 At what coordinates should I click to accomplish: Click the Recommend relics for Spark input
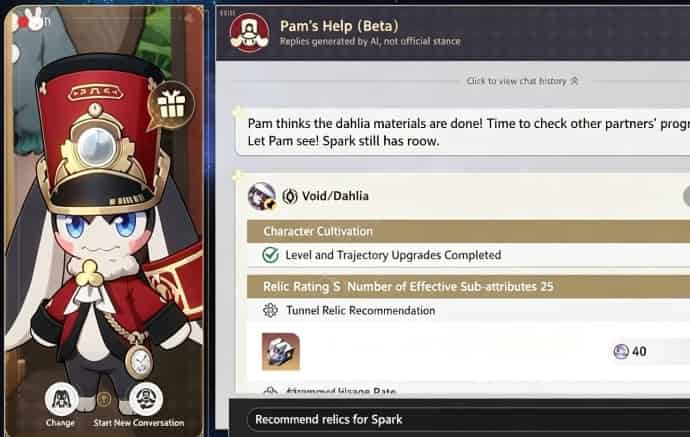468,419
